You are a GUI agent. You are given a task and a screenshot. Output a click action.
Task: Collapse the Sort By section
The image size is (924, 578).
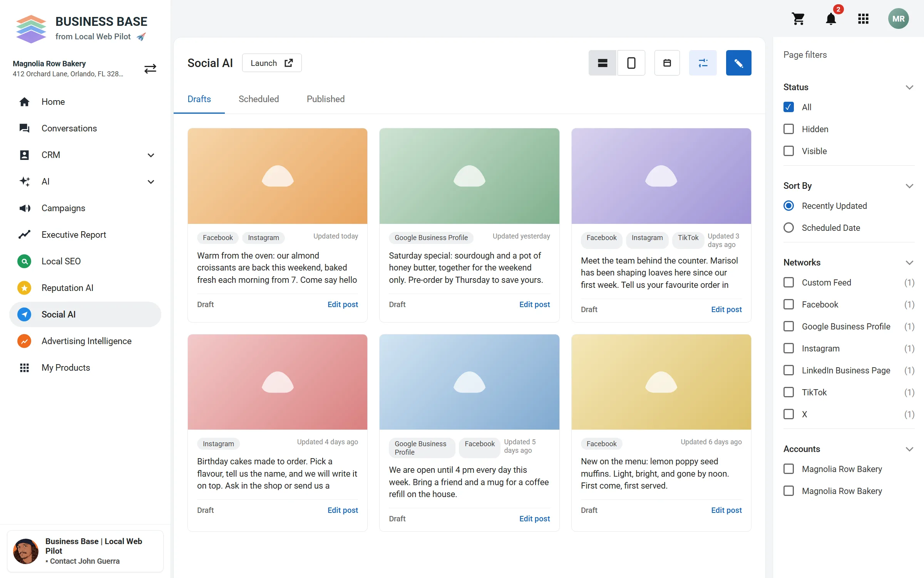pos(909,186)
